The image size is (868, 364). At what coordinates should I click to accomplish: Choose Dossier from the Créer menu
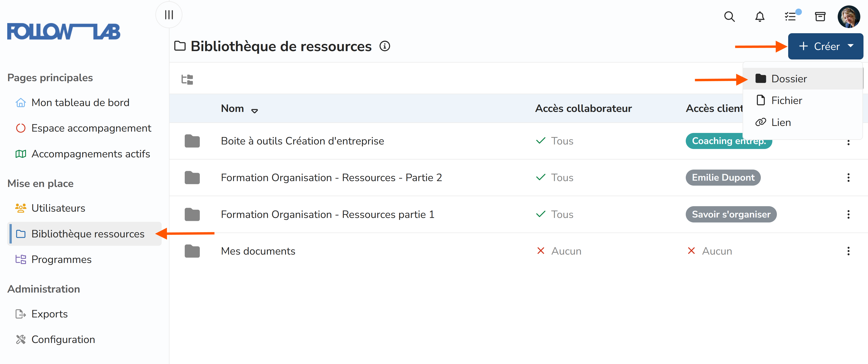pyautogui.click(x=802, y=78)
